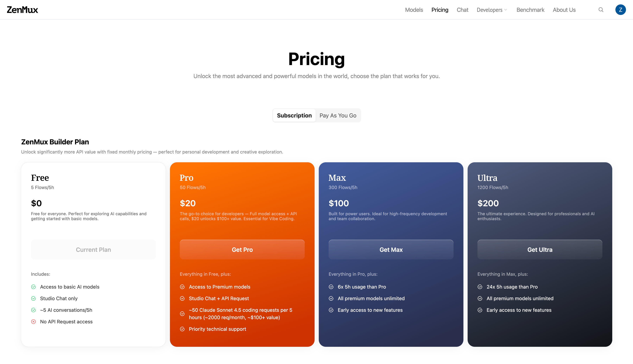Click the Z user avatar icon
633x364 pixels.
coord(621,10)
